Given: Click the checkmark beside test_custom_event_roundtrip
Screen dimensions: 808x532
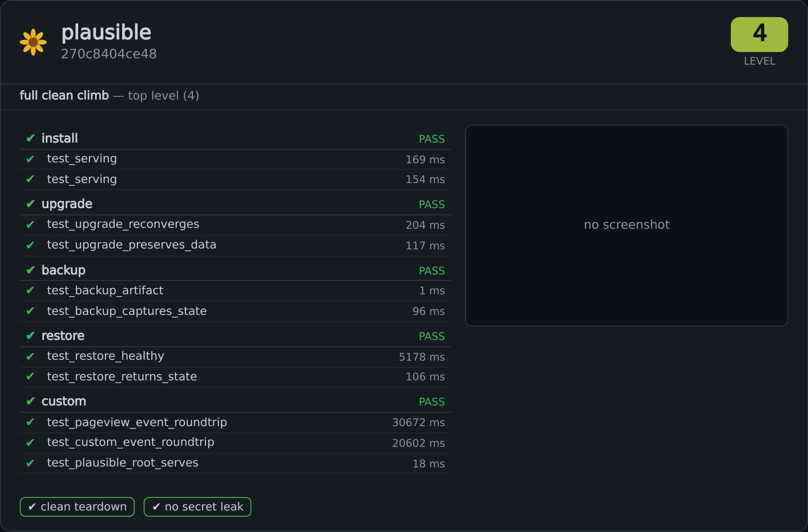Looking at the screenshot, I should point(31,443).
